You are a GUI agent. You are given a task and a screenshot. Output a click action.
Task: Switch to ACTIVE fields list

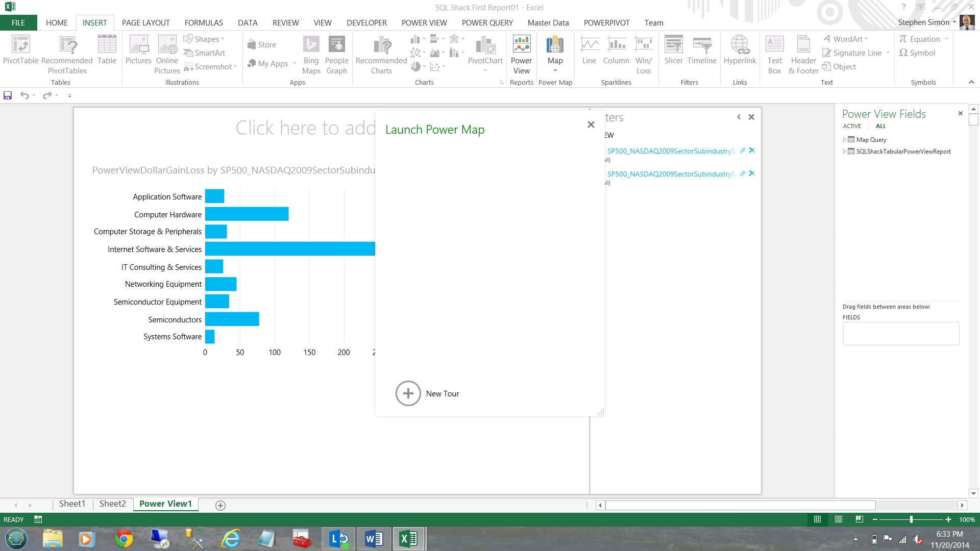tap(852, 126)
